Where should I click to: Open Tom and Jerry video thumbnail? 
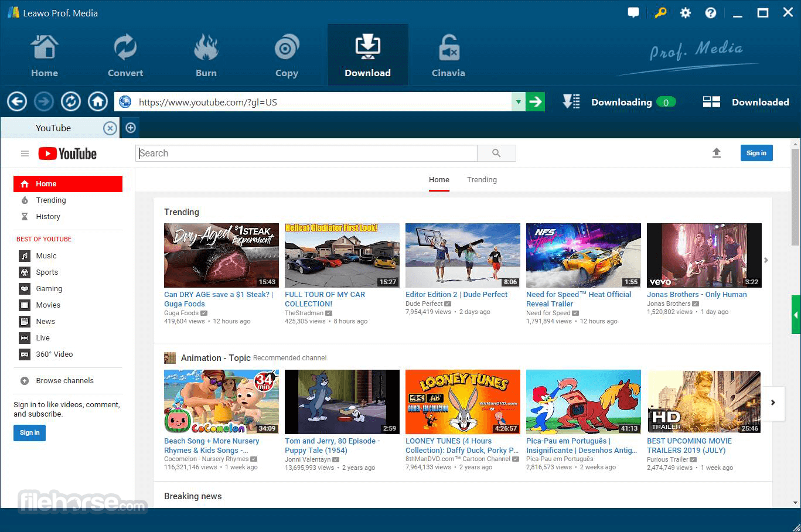[x=342, y=402]
